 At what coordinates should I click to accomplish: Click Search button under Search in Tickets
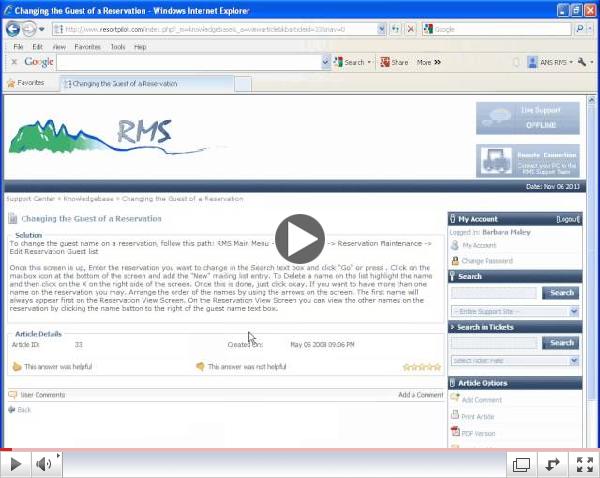point(560,343)
